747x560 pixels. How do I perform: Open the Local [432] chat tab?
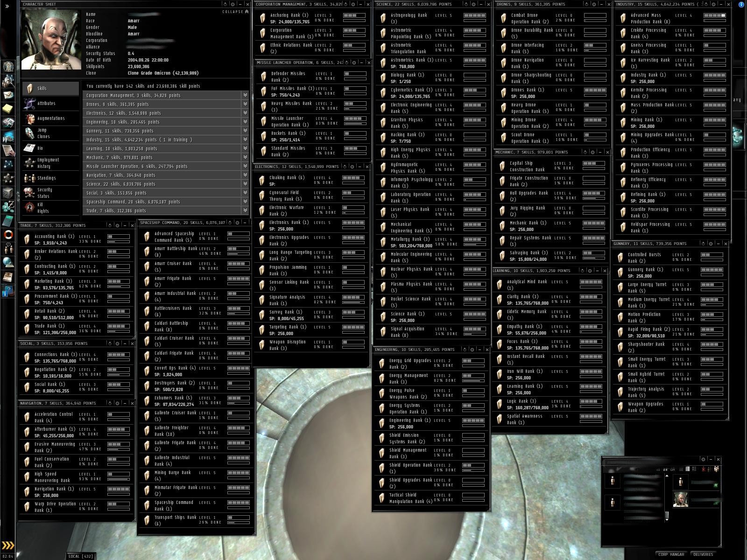[80, 556]
